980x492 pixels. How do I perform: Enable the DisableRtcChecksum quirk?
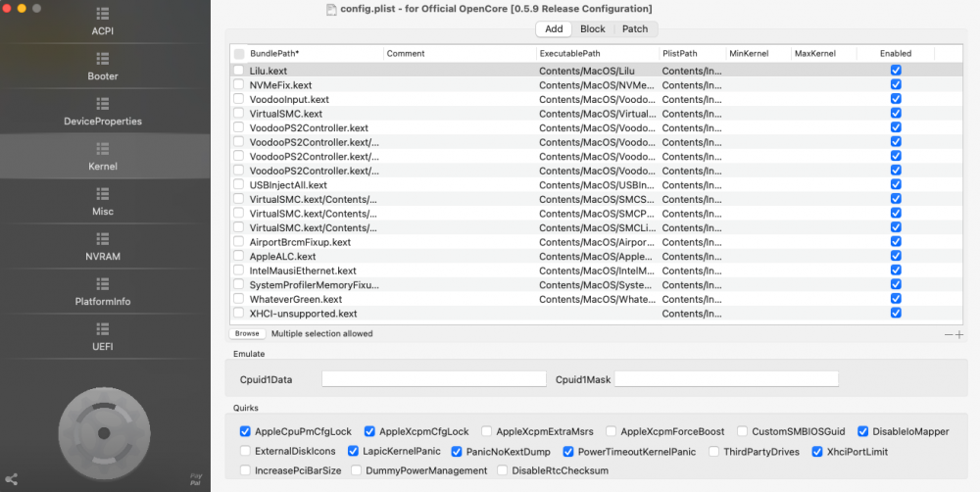pos(502,470)
